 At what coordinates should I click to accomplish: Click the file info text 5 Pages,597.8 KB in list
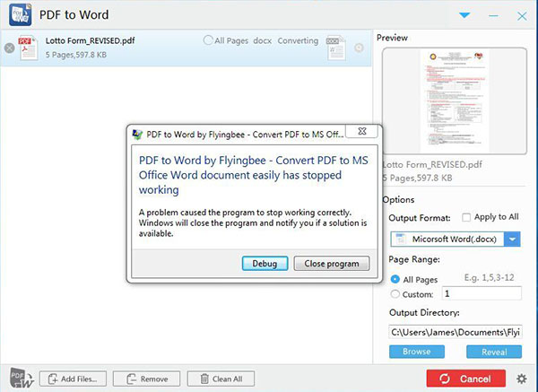pos(76,55)
